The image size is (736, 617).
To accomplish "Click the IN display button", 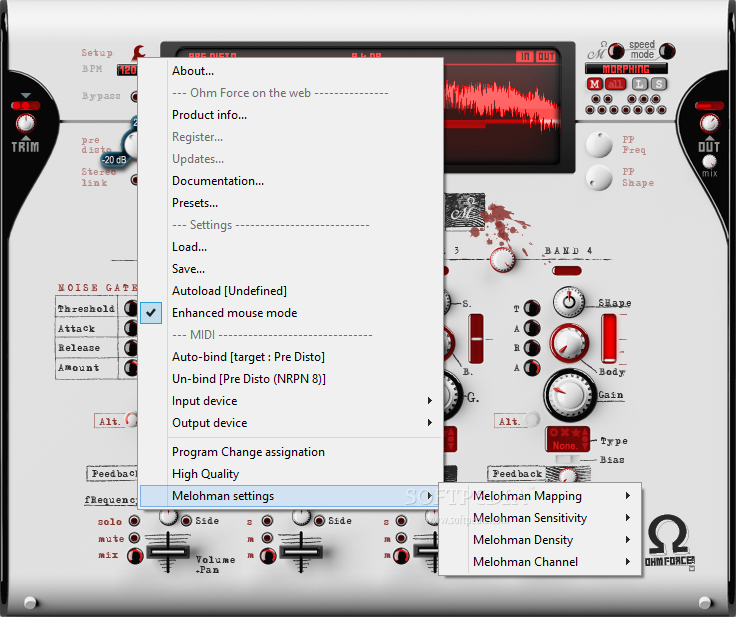I will click(525, 56).
